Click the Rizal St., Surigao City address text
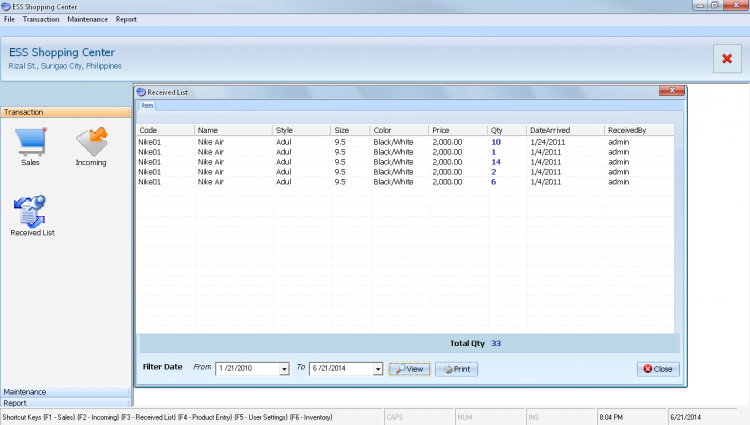The width and height of the screenshot is (750, 425). [x=65, y=66]
